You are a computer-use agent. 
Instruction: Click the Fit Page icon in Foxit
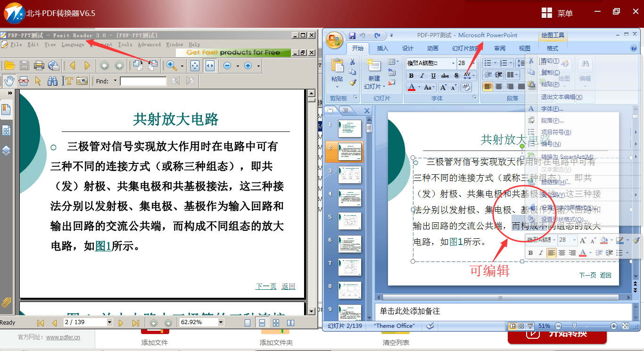click(195, 65)
